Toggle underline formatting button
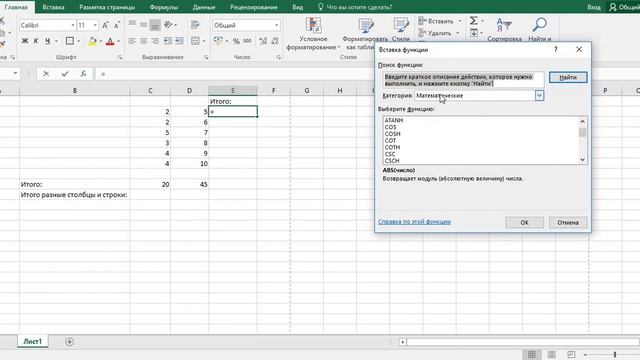The image size is (640, 360). (x=47, y=41)
